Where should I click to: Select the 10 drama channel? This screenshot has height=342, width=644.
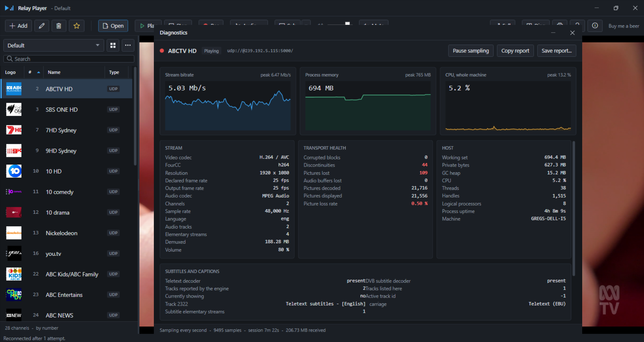67,212
